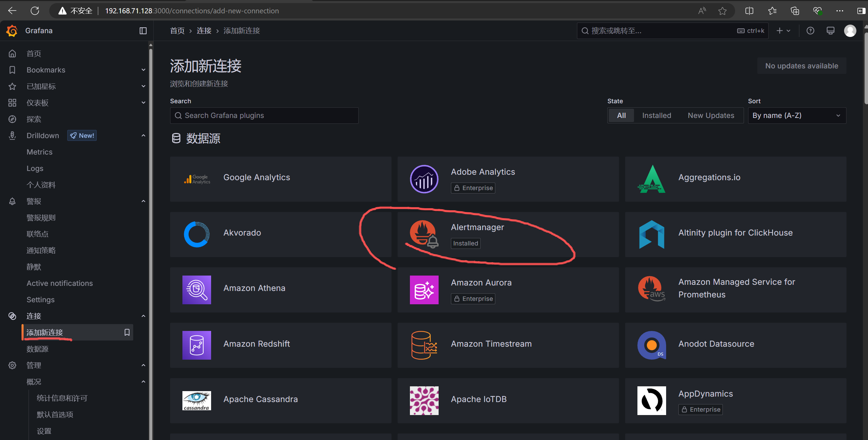Toggle bookmark icon on 添加新连接 sidebar item

tap(127, 332)
